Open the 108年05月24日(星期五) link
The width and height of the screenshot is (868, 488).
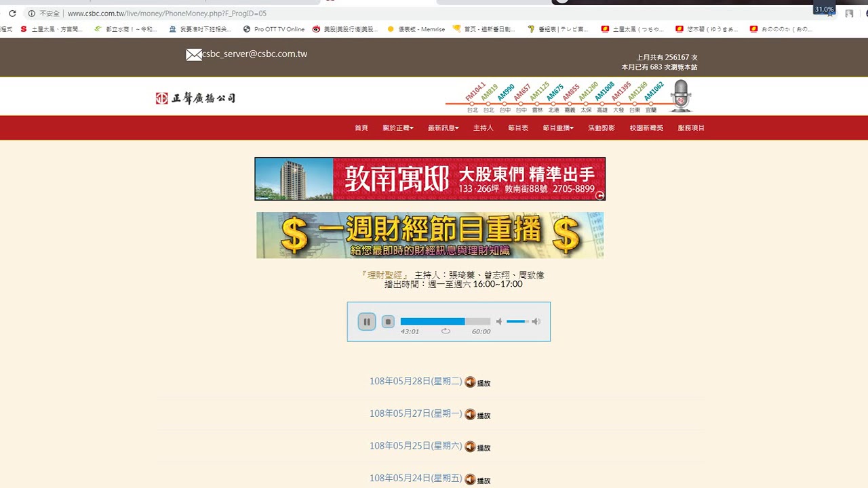[x=416, y=479]
